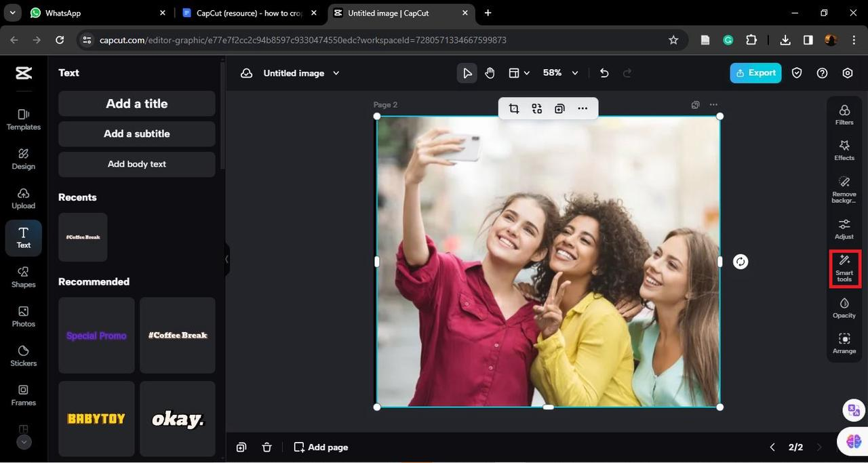Bookmark this page with star icon

coord(673,40)
